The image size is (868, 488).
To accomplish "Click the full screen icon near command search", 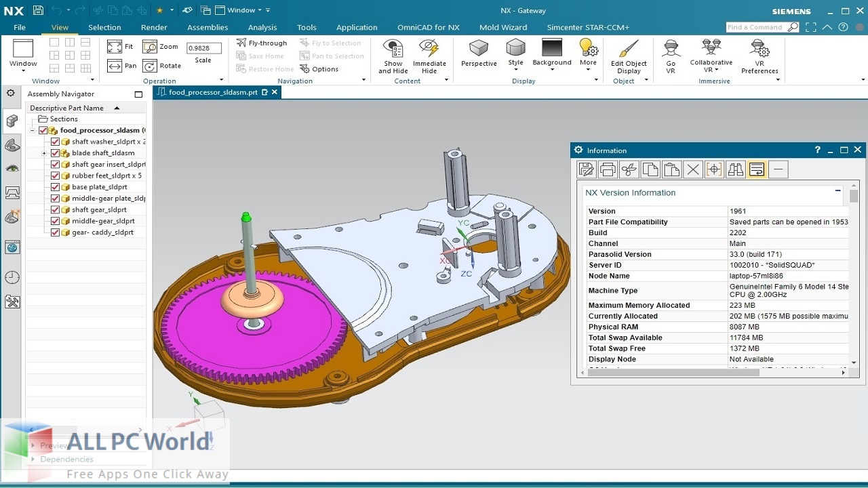I will tap(812, 28).
